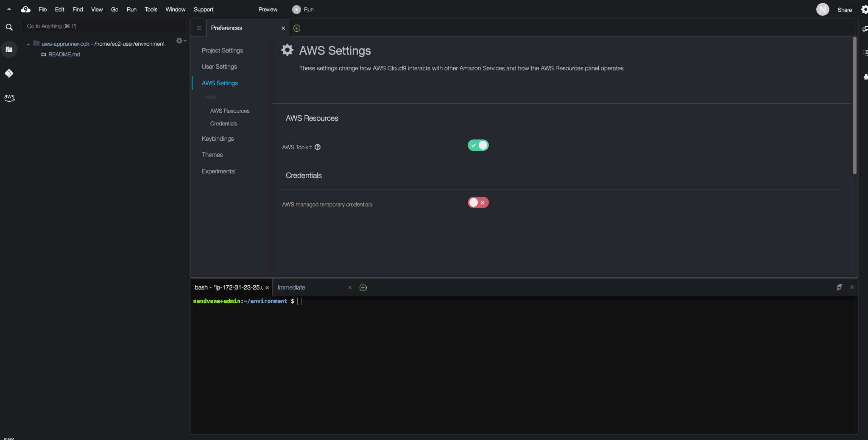Open the AWS Toolkit sidebar panel
868x440 pixels.
point(9,97)
